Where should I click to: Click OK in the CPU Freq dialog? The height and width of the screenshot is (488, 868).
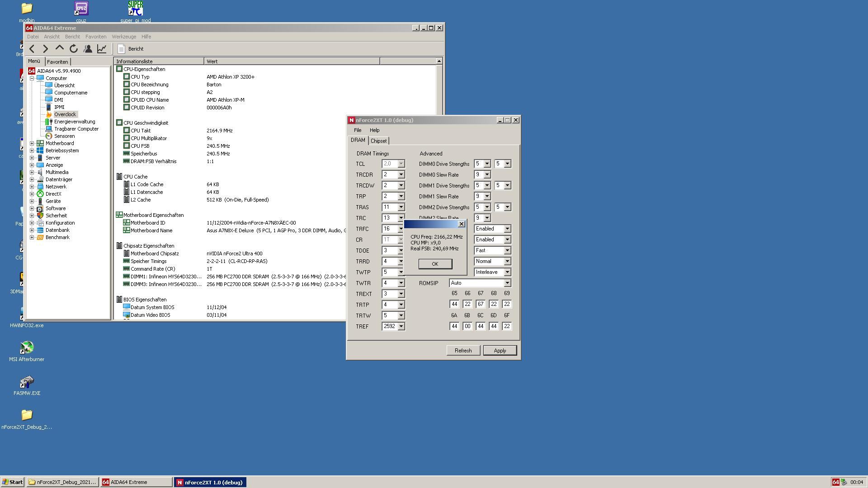pyautogui.click(x=435, y=264)
